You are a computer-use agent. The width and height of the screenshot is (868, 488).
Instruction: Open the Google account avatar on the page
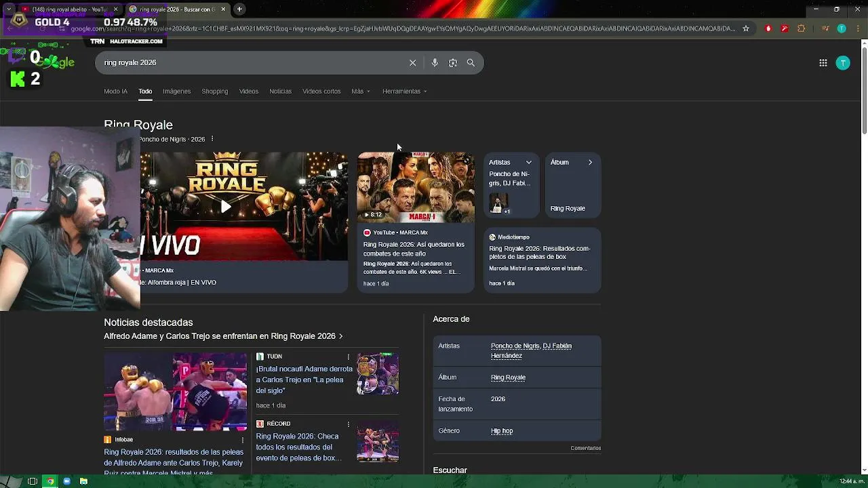point(843,63)
